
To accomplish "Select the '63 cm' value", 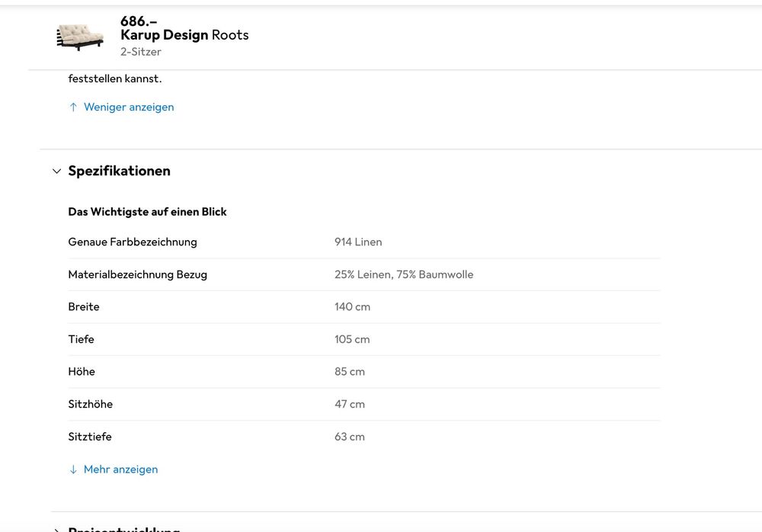I will pyautogui.click(x=350, y=437).
